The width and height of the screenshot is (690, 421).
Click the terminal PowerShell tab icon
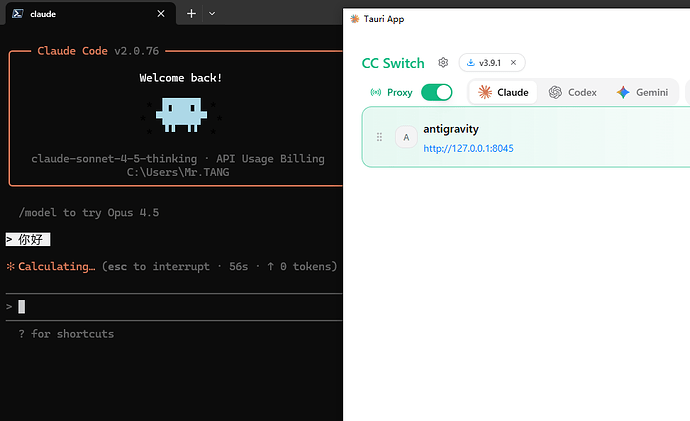click(x=18, y=14)
